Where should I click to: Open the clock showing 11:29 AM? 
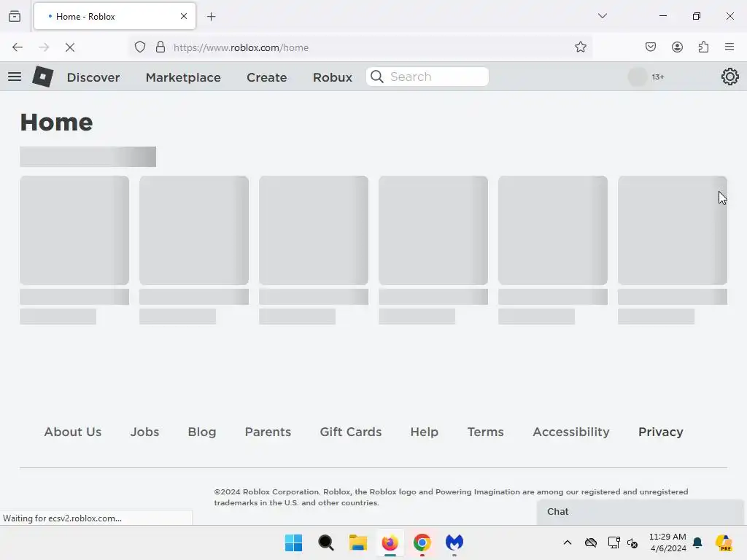(668, 542)
